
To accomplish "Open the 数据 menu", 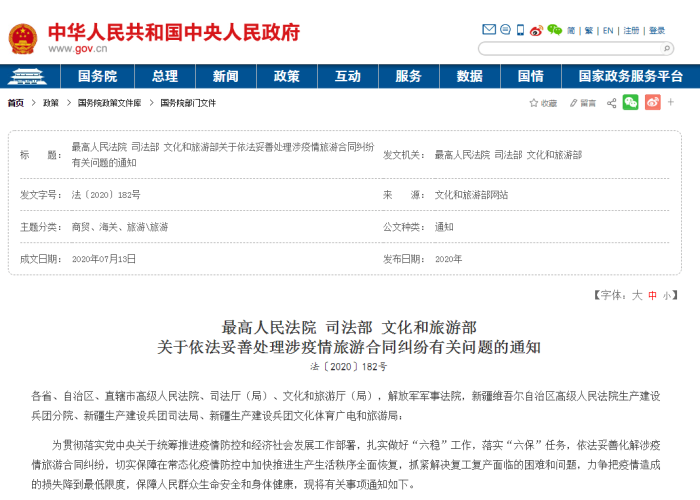I will [x=470, y=76].
